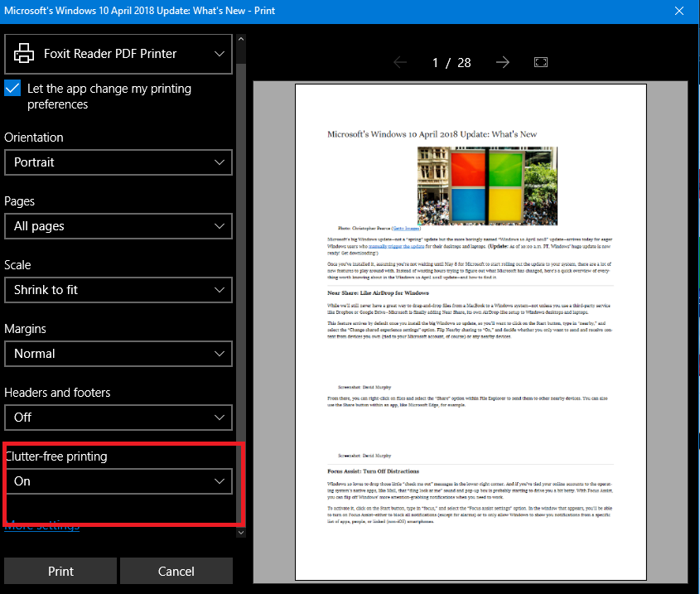Click the Windows logo image in preview
The image size is (700, 594).
[487, 186]
